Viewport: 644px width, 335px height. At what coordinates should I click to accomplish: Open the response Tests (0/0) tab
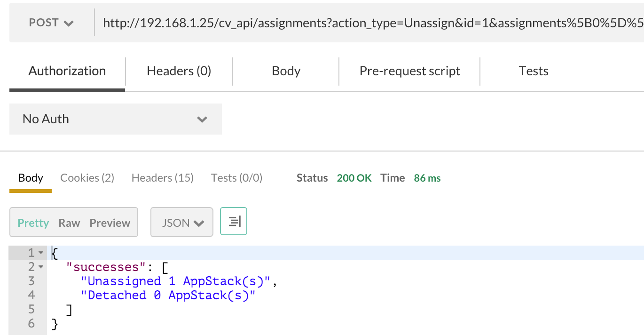pos(236,178)
